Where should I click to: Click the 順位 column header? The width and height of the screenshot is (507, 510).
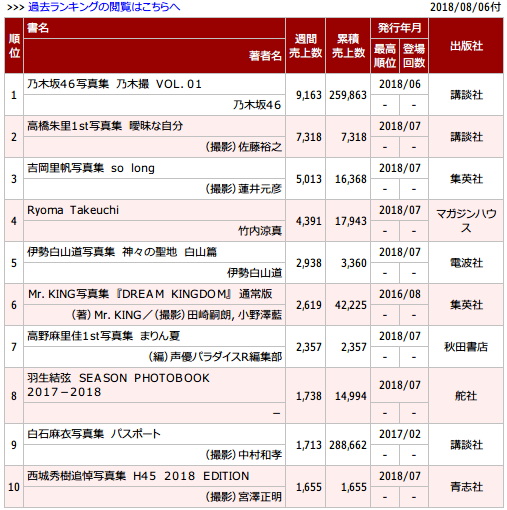14,46
